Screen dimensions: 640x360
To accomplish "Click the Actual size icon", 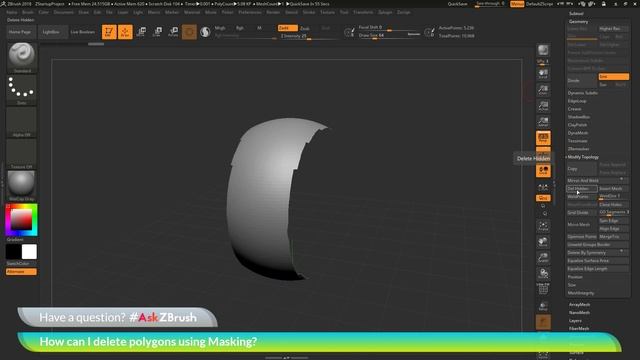I will tap(543, 106).
